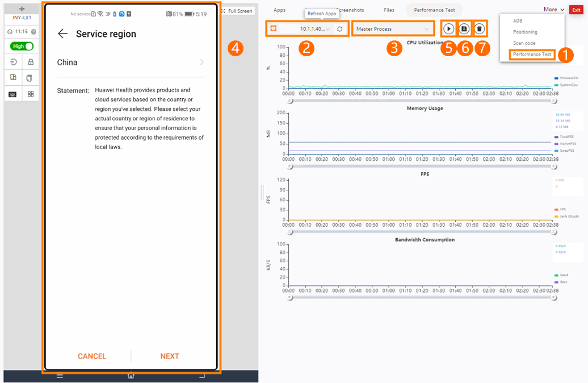This screenshot has width=588, height=383.
Task: Start performance test with the play button
Action: point(448,29)
